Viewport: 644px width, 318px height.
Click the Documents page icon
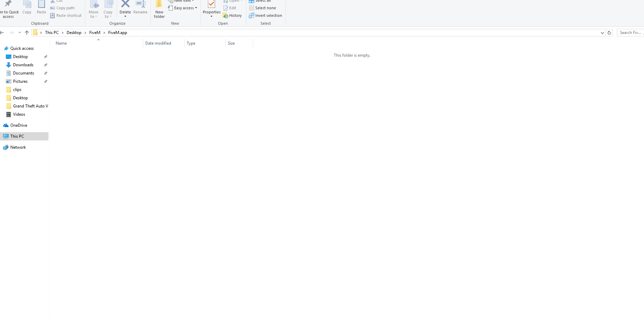(x=9, y=73)
